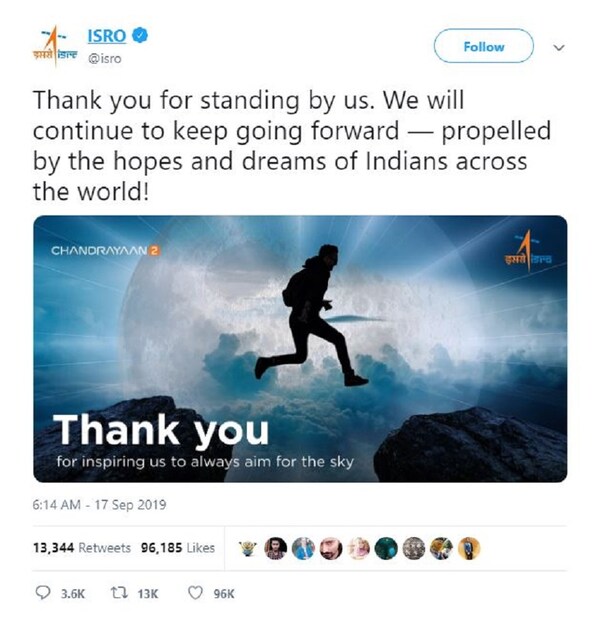Click the 13K retweet count
Screen dimensions: 598x620
148,594
